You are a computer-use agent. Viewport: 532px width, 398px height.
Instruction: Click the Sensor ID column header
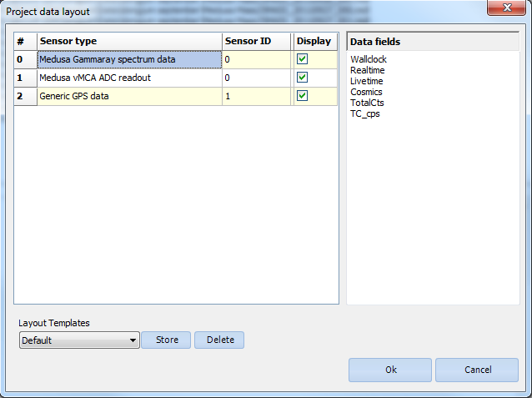255,41
